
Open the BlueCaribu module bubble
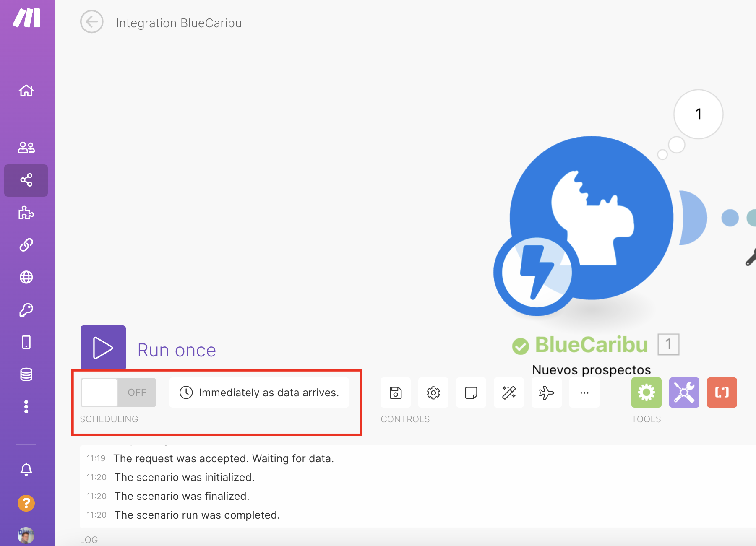[x=592, y=218]
